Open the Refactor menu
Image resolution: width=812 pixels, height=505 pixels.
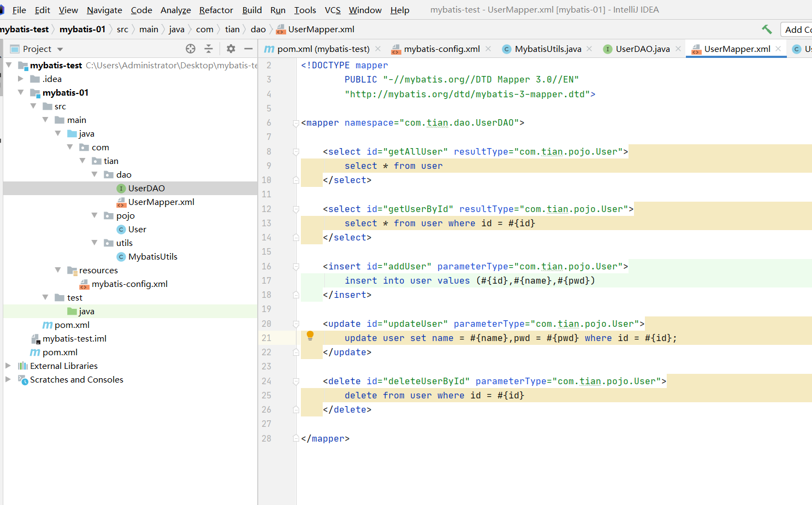click(216, 10)
